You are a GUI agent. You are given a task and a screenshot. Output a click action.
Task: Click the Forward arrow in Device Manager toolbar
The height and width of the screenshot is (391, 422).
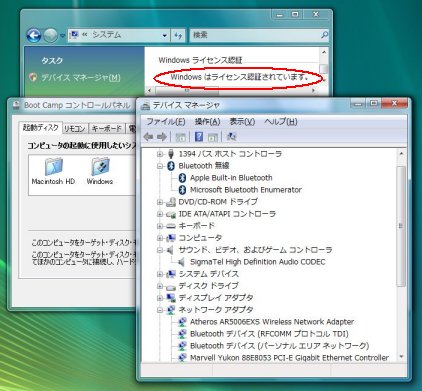click(x=162, y=137)
